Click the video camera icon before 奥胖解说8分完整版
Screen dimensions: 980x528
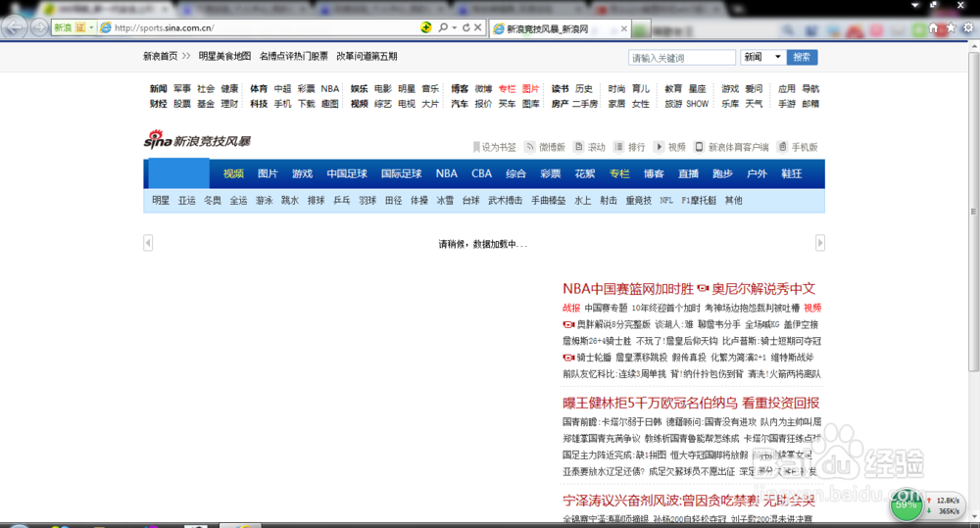[568, 324]
